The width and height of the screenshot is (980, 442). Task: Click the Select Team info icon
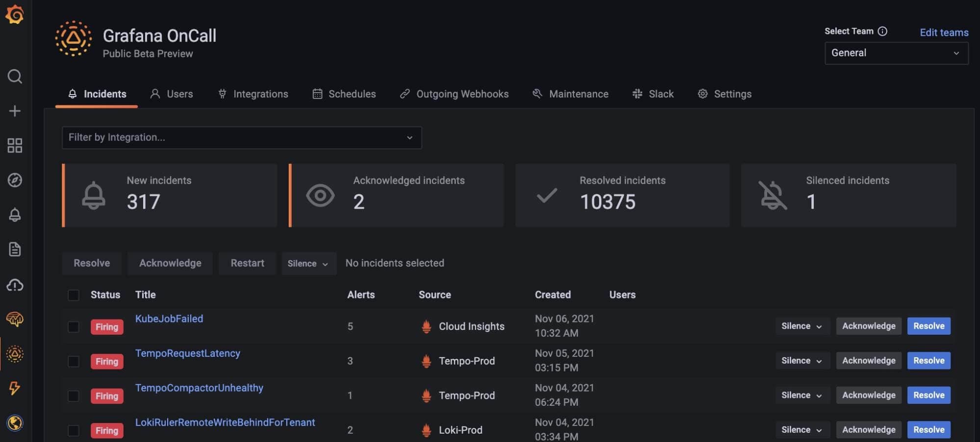882,31
